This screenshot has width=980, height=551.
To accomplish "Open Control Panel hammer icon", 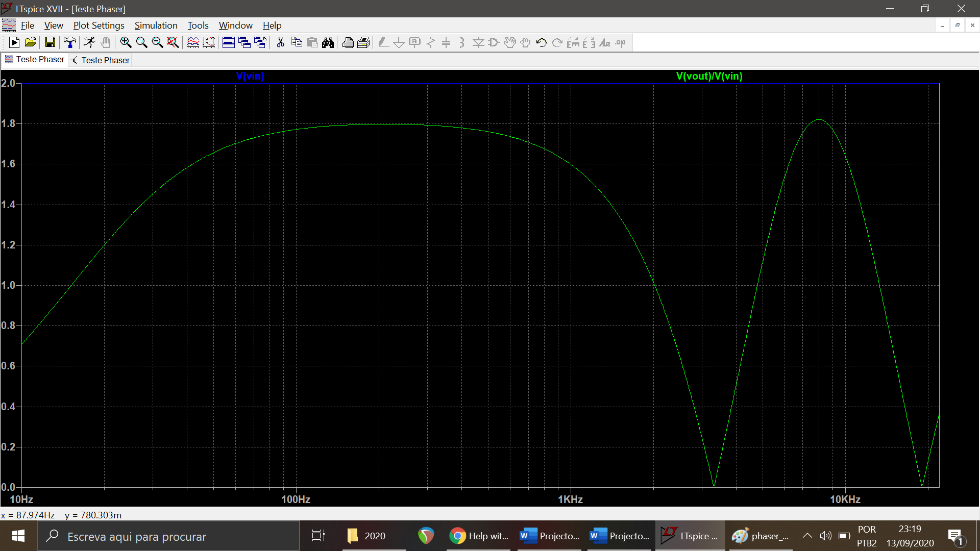I will pos(69,43).
